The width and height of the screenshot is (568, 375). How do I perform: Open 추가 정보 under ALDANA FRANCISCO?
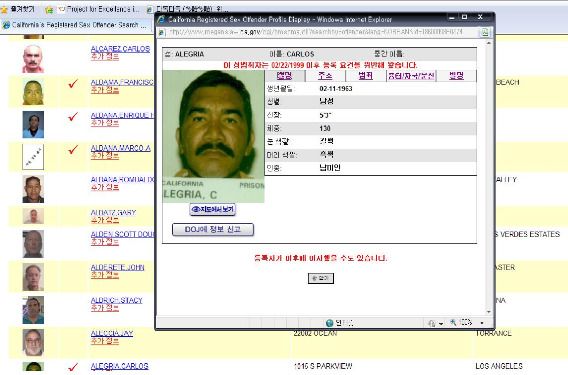pyautogui.click(x=105, y=90)
